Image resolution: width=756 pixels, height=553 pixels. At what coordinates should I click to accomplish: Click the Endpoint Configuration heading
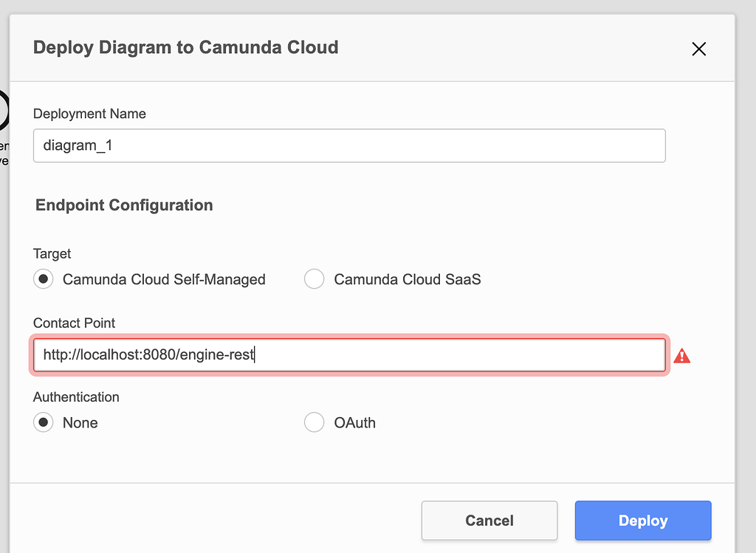click(x=123, y=205)
